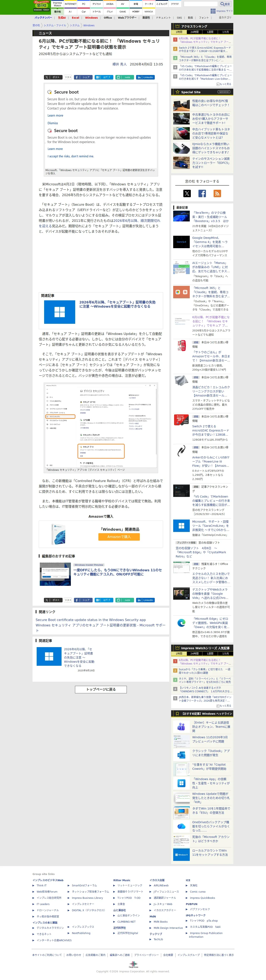Open Webブラウザー in the navigation bar

127,17
